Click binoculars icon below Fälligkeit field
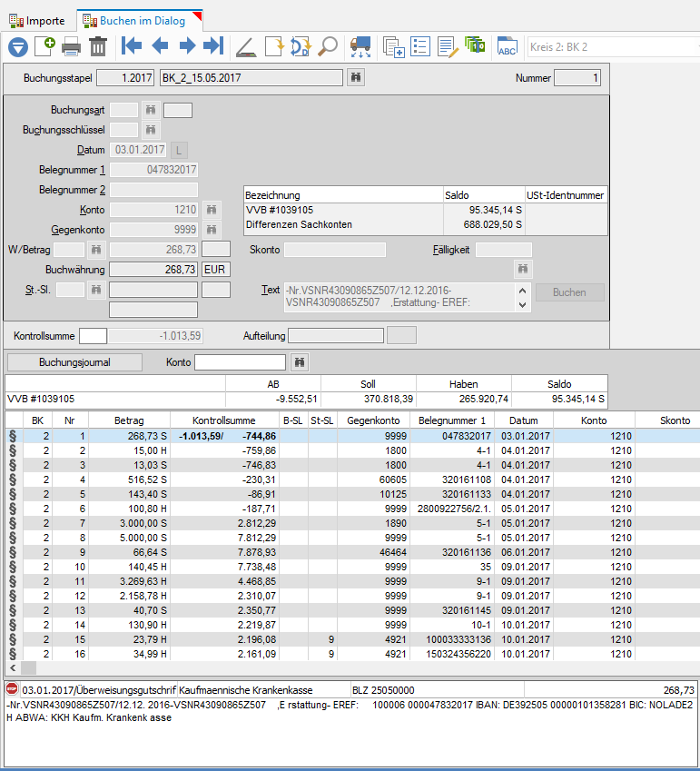The width and height of the screenshot is (700, 771). pyautogui.click(x=523, y=268)
